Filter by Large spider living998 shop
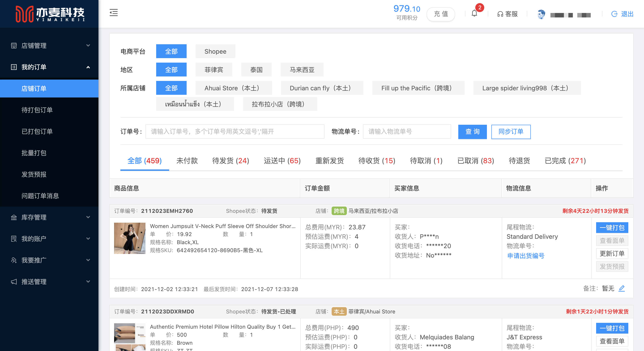 527,88
